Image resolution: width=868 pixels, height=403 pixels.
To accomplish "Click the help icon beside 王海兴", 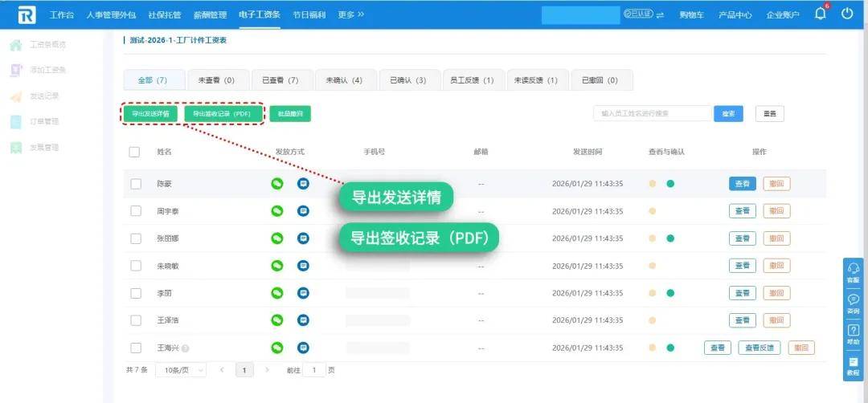I will 186,349.
